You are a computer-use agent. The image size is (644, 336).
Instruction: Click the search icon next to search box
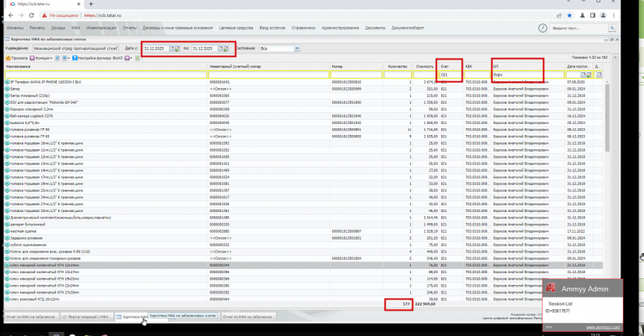pos(612,28)
